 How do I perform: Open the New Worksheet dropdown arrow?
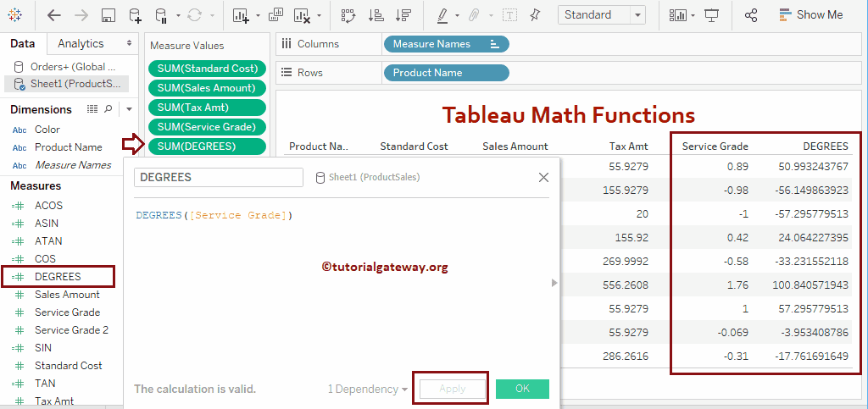click(258, 15)
